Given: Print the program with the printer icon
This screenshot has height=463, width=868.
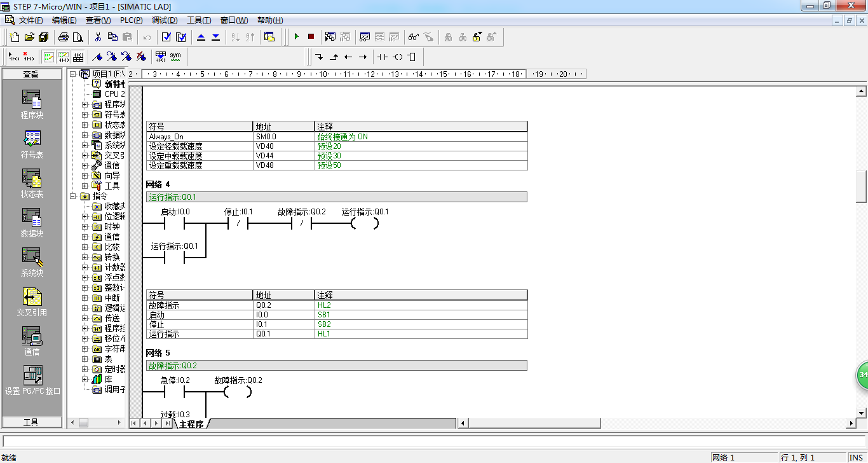Looking at the screenshot, I should click(x=64, y=37).
